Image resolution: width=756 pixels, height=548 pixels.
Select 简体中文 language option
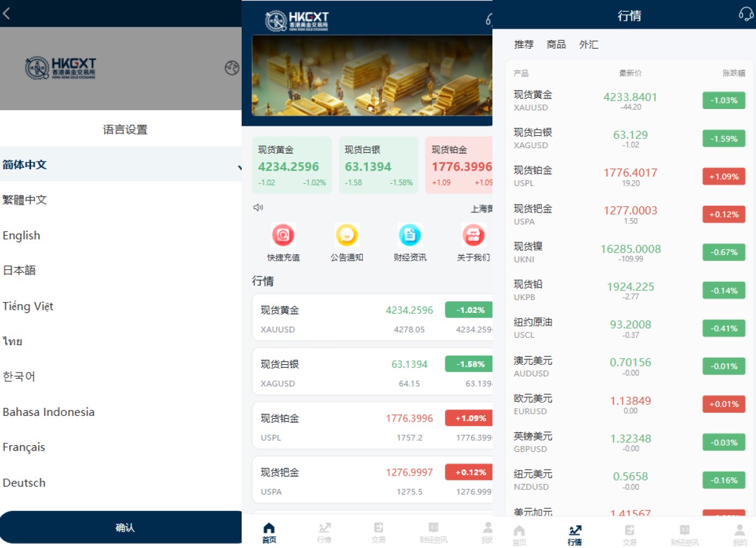(121, 164)
